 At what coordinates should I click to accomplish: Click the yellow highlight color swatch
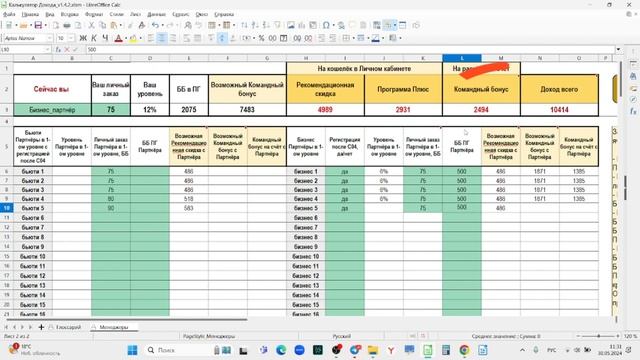pyautogui.click(x=133, y=38)
